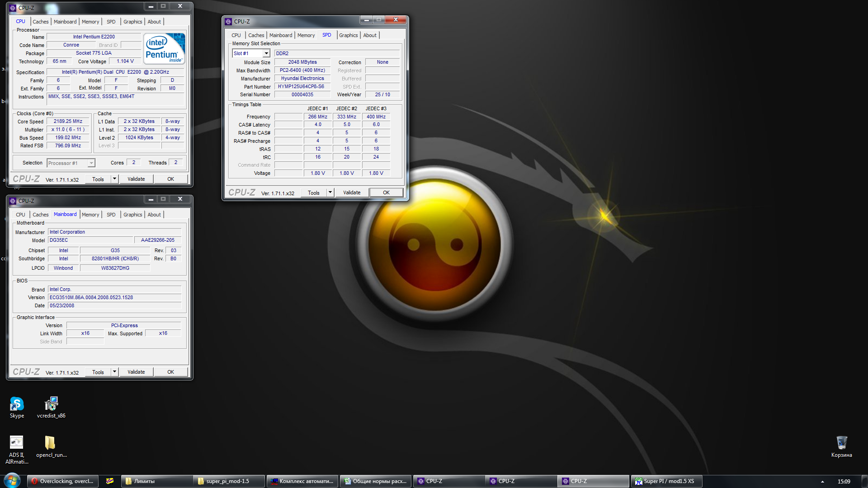Image resolution: width=868 pixels, height=488 pixels.
Task: Expand Tools arrow in Mainboard window
Action: pyautogui.click(x=114, y=372)
